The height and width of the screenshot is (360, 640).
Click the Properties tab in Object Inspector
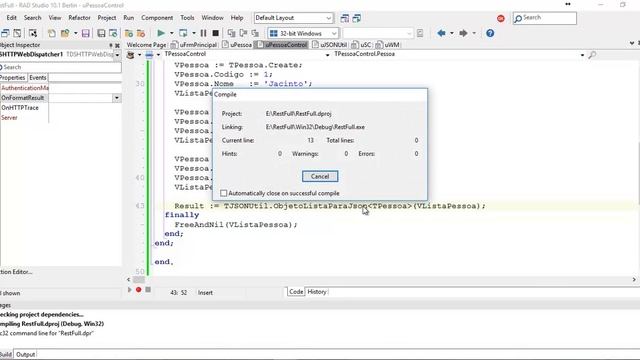click(x=13, y=78)
